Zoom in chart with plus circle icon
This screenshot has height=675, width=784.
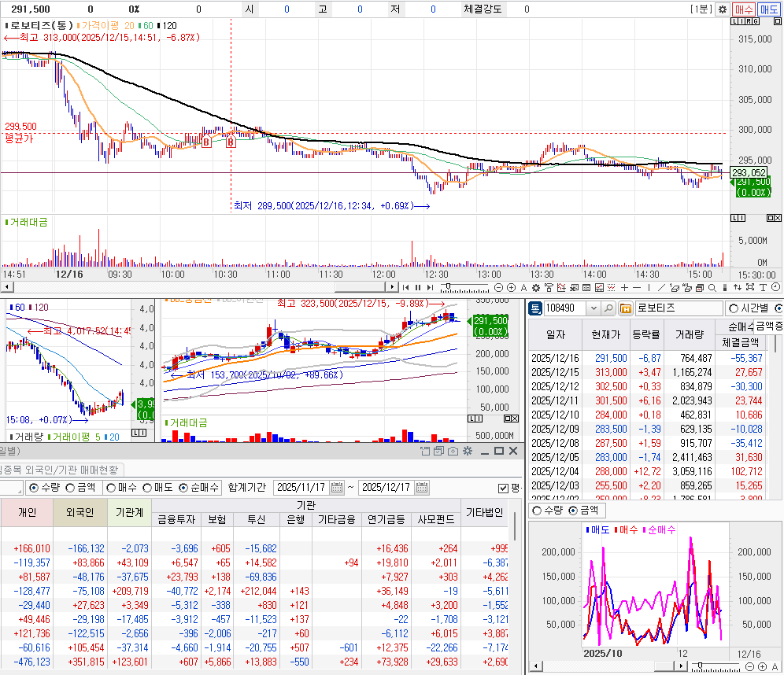coord(512,287)
